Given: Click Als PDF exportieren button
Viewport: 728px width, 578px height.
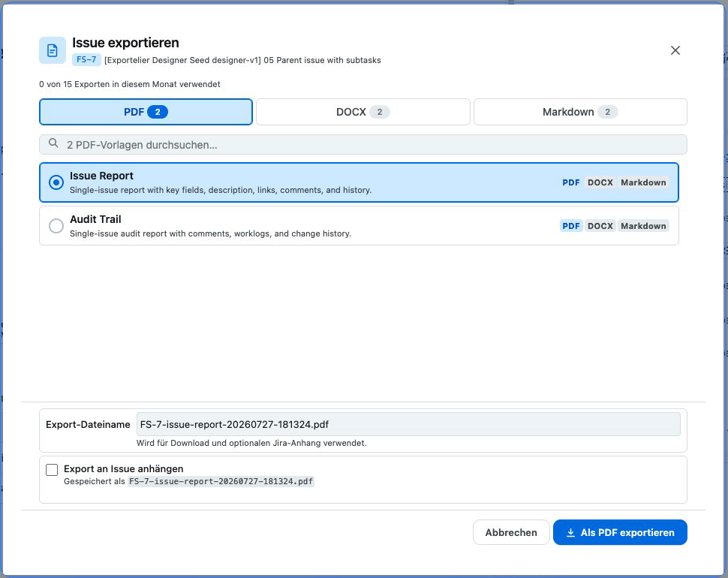Looking at the screenshot, I should click(x=620, y=532).
